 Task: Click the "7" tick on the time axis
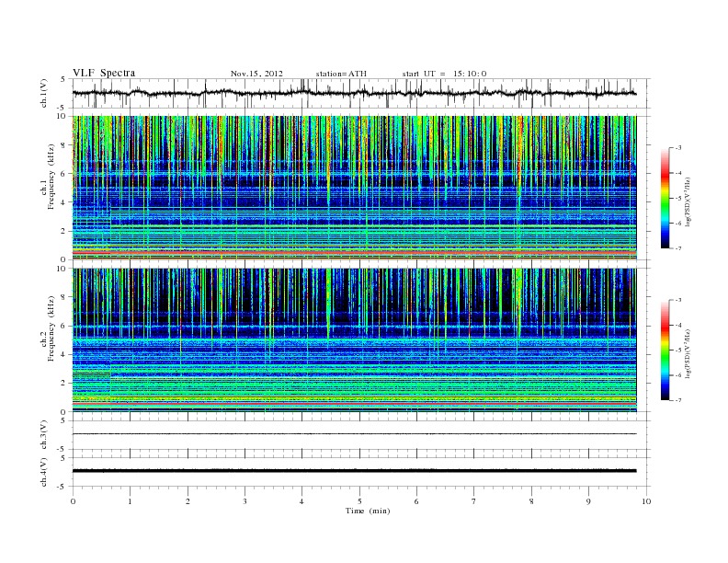(474, 501)
